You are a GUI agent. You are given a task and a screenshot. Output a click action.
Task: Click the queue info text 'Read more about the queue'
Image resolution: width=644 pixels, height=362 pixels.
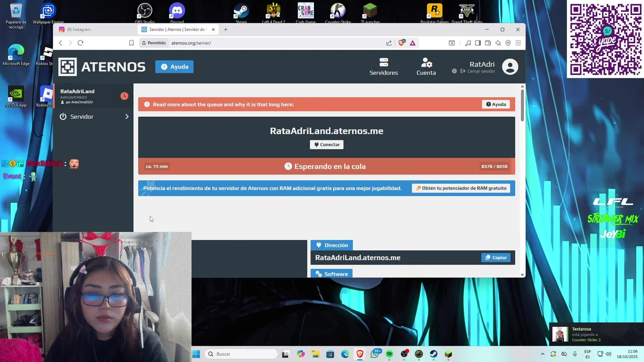(223, 105)
